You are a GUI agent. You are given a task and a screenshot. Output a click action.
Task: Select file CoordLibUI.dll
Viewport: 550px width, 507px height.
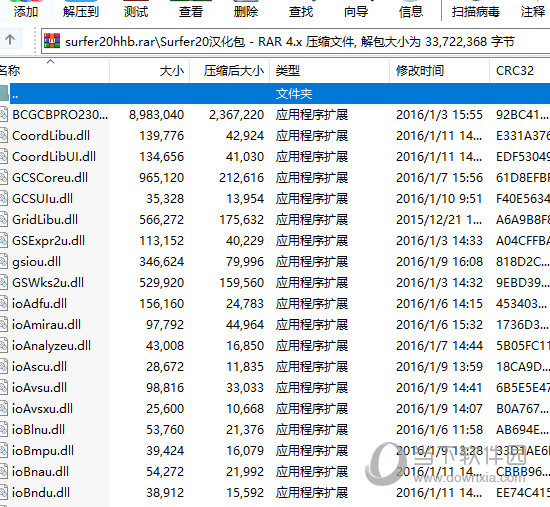click(x=54, y=156)
